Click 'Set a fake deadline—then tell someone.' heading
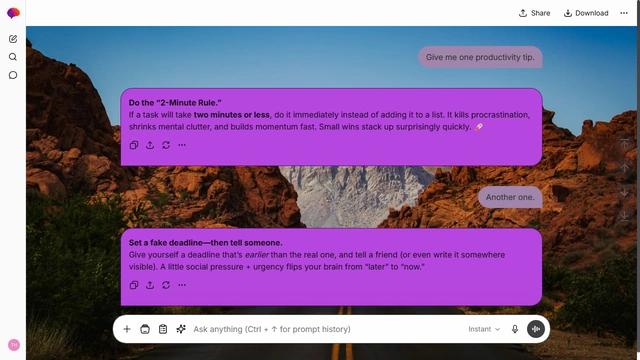Image resolution: width=640 pixels, height=360 pixels. (205, 242)
